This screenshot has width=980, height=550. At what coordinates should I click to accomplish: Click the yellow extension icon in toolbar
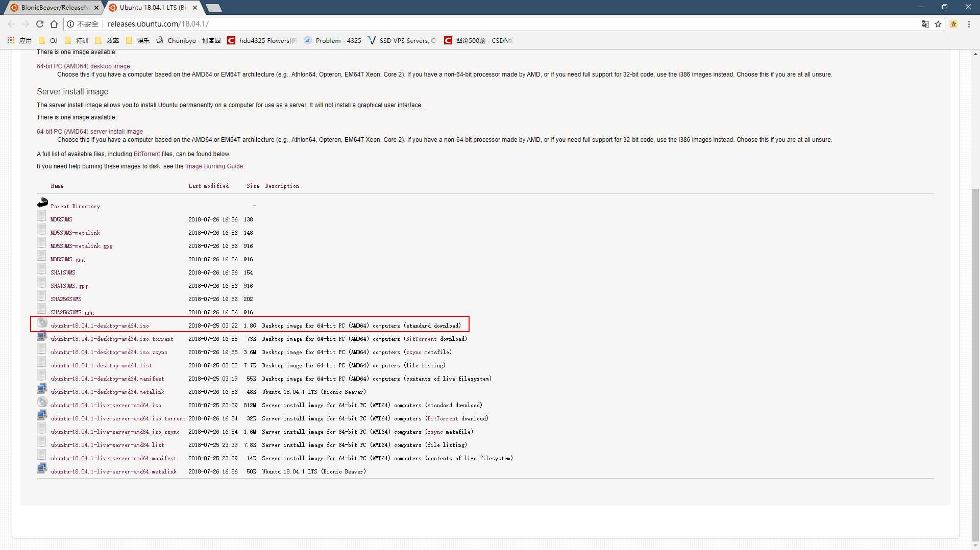[953, 24]
